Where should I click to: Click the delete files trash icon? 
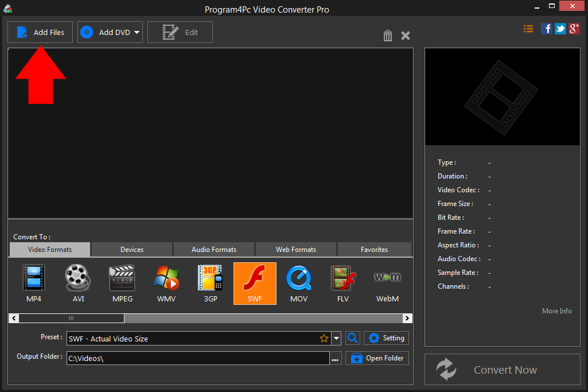pos(387,35)
